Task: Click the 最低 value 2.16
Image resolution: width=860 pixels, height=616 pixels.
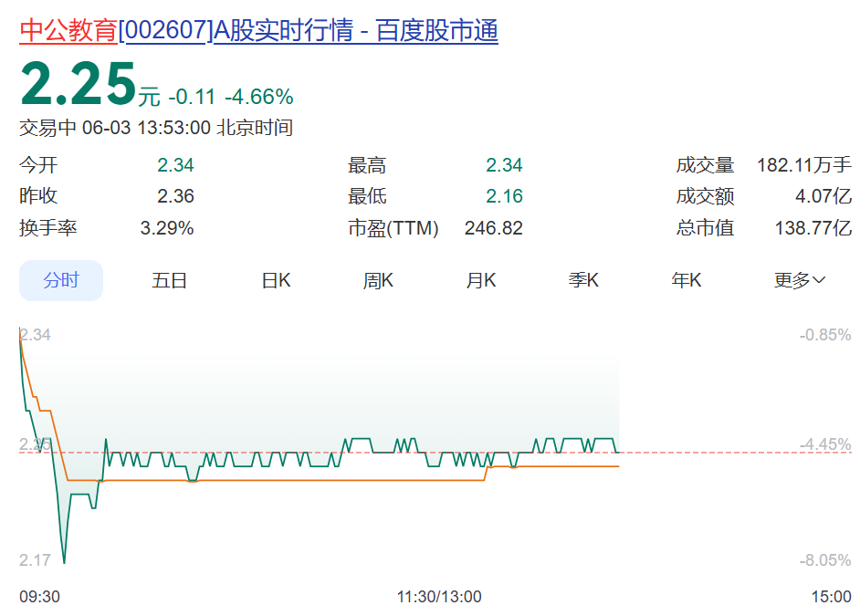Action: coord(504,196)
